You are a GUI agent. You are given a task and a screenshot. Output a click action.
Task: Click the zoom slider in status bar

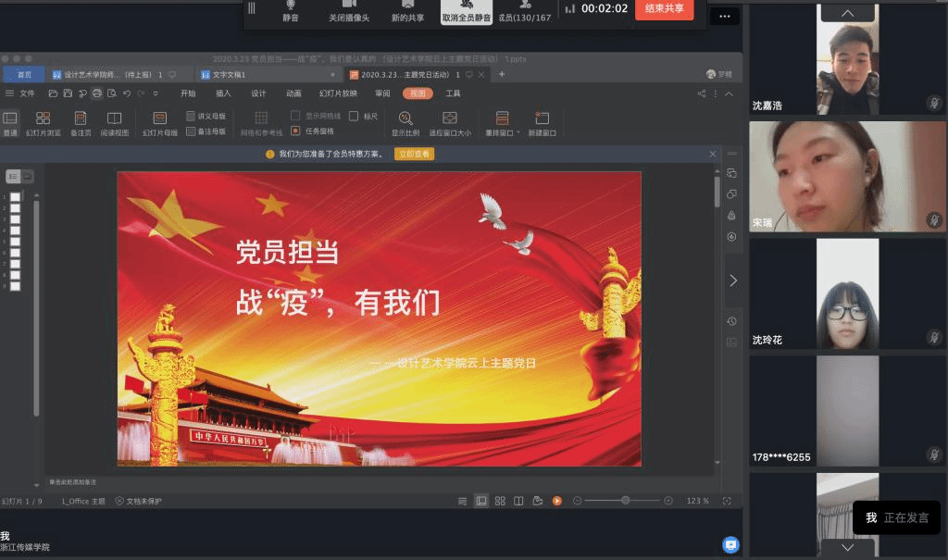coord(626,501)
